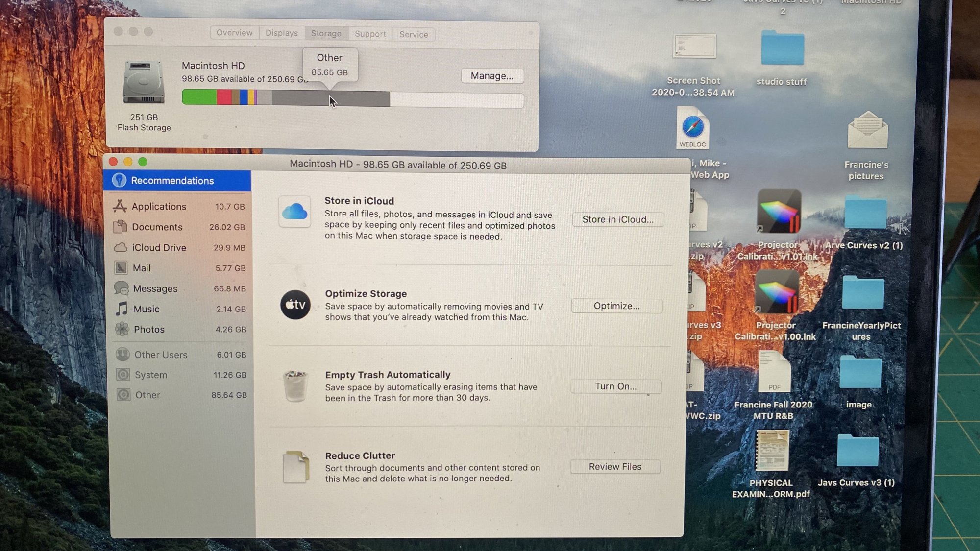Open the WEBLOC web link on desktop
980x551 pixels.
(692, 128)
